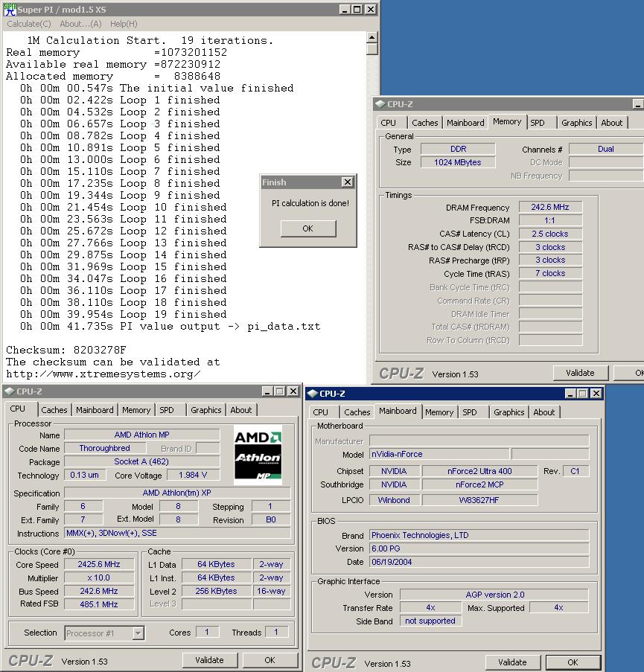This screenshot has height=672, width=644.
Task: Click the Core Speed value field
Action: [98, 564]
